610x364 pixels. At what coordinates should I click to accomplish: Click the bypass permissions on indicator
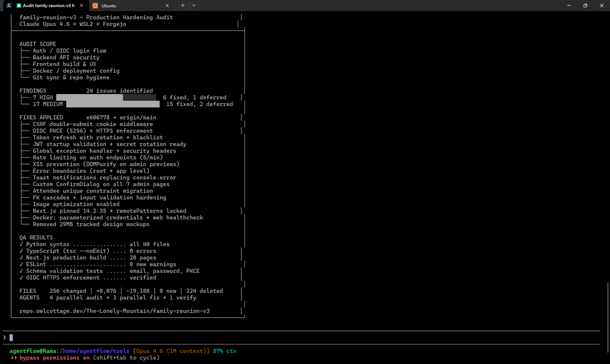point(54,358)
